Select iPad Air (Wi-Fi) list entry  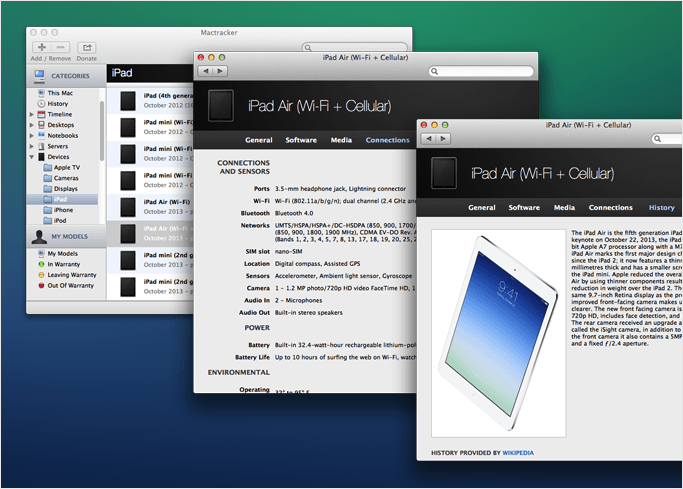point(150,207)
